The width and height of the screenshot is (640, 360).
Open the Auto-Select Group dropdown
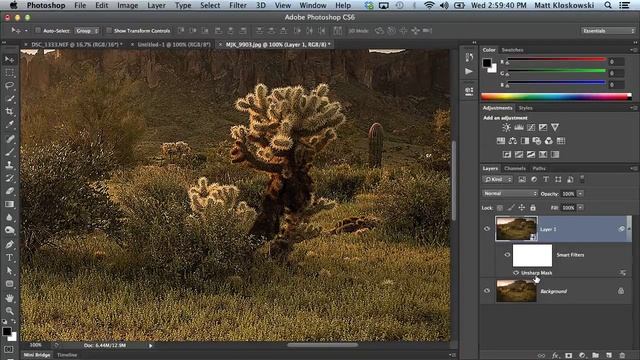tap(87, 31)
